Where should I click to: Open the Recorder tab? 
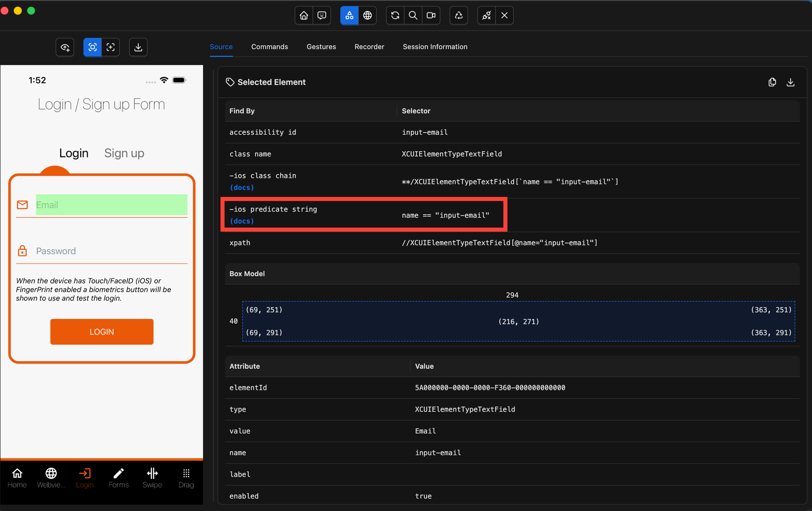[x=369, y=47]
